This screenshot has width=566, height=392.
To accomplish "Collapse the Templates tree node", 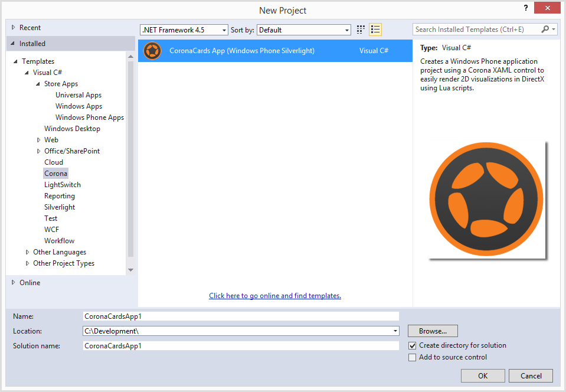I will point(15,61).
